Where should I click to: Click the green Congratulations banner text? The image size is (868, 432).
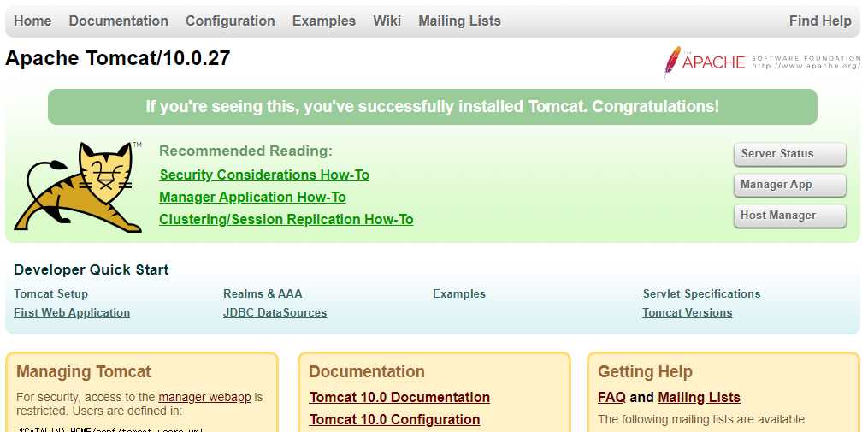pos(433,106)
